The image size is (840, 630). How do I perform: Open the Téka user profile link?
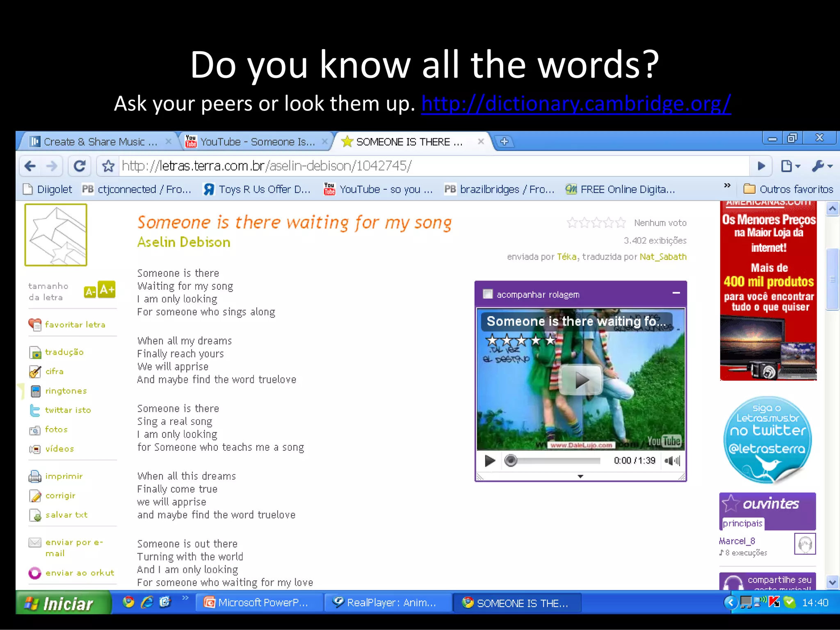[567, 257]
